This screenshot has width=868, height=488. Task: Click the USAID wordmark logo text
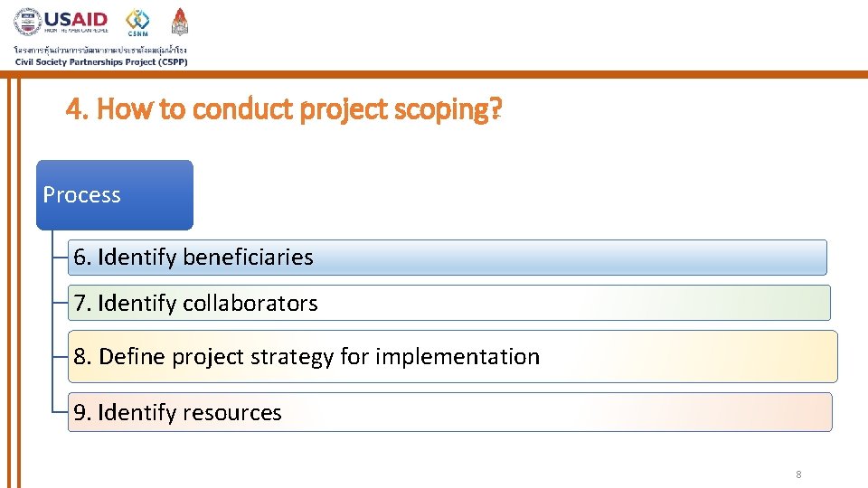coord(76,19)
